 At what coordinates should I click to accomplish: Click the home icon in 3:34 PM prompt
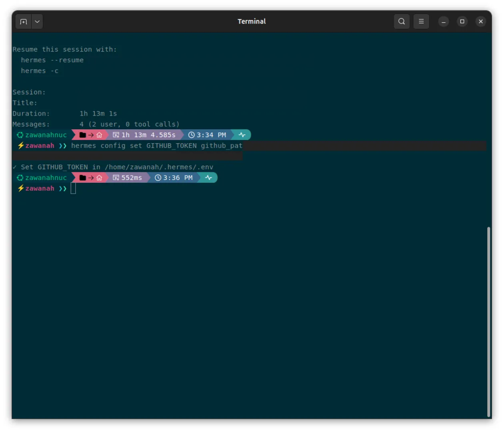click(x=99, y=135)
